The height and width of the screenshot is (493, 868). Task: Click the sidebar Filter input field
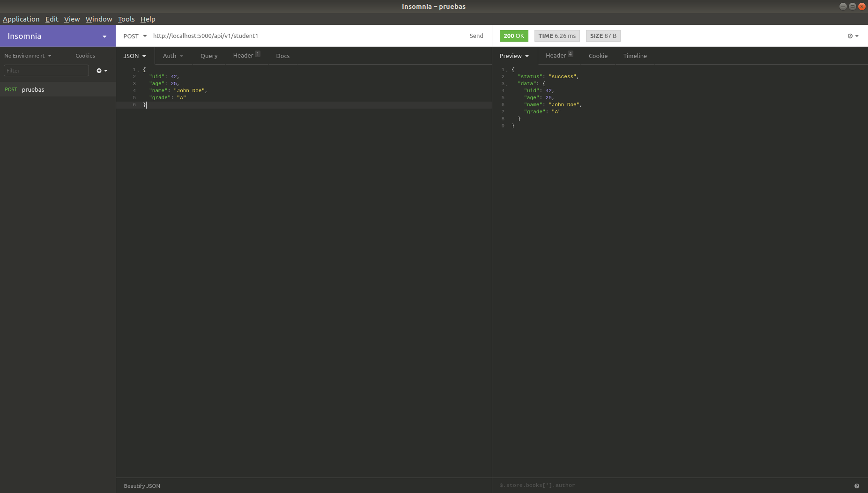tap(46, 71)
